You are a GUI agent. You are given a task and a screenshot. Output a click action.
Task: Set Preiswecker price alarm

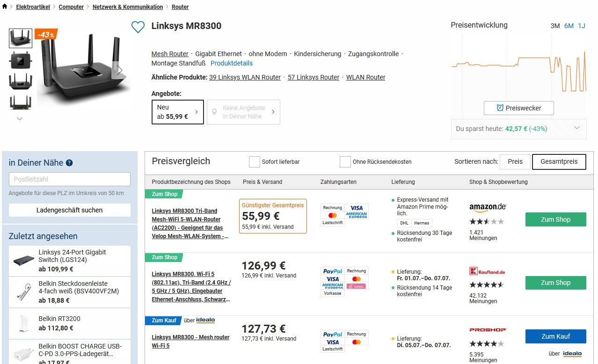tap(518, 108)
